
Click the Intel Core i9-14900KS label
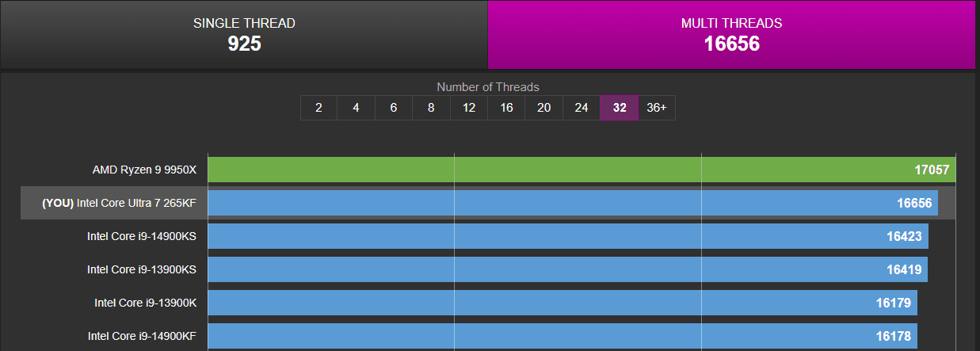pos(141,236)
